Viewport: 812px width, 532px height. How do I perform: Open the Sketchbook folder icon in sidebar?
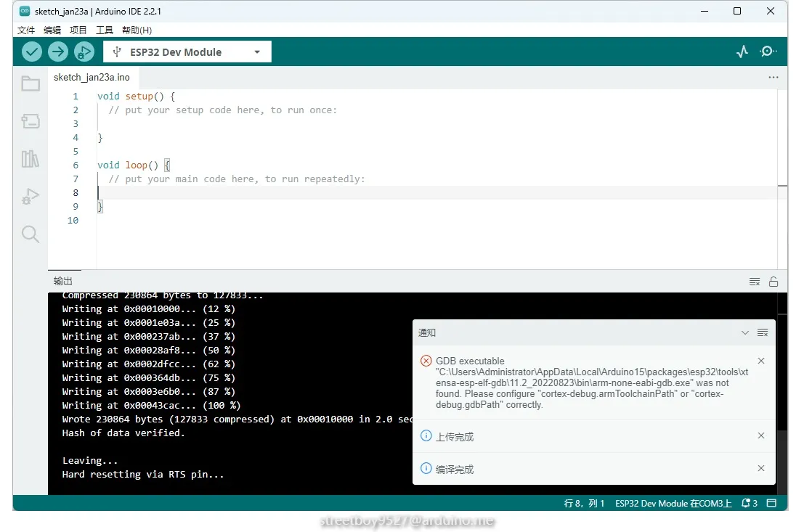30,83
